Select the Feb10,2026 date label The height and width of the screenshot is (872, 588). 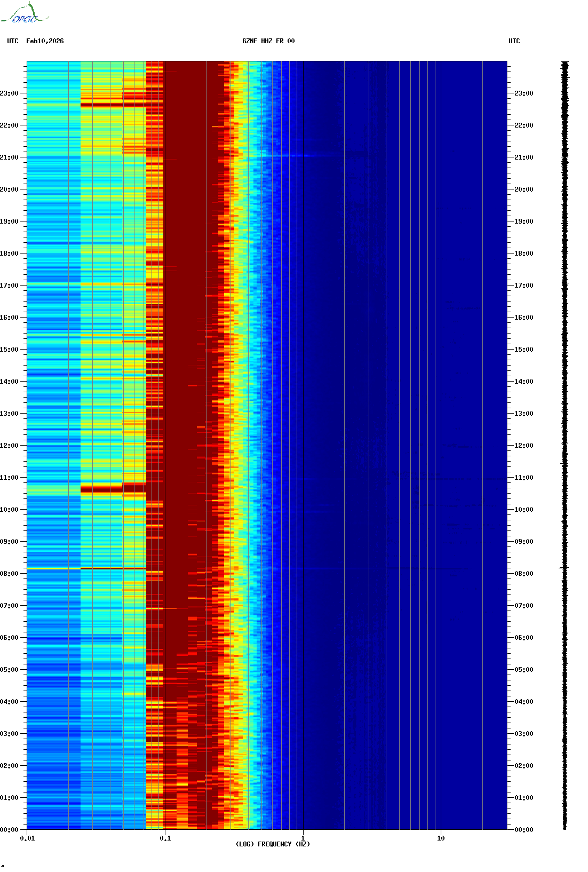pos(45,41)
